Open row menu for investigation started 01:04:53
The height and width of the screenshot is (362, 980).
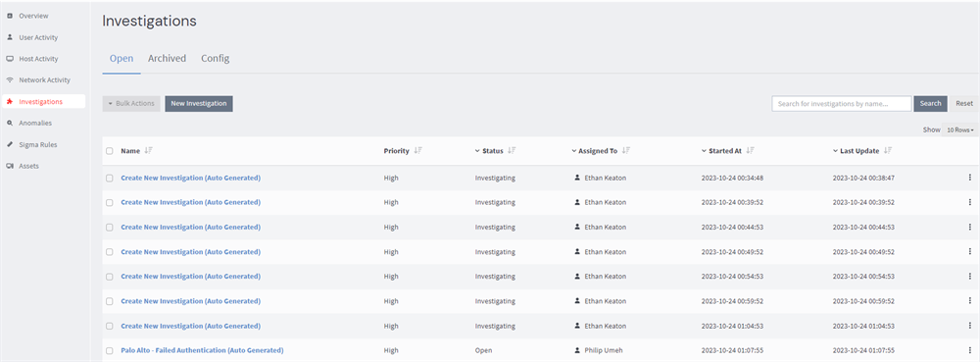969,326
